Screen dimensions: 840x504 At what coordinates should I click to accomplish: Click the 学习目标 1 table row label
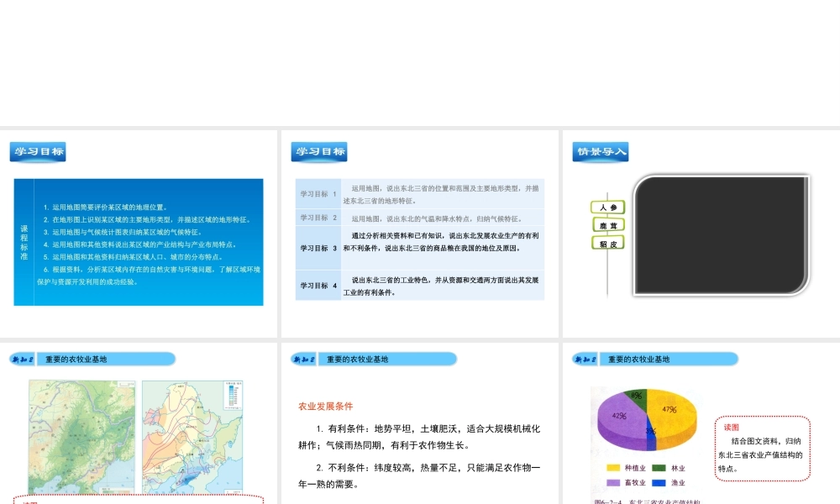[318, 194]
